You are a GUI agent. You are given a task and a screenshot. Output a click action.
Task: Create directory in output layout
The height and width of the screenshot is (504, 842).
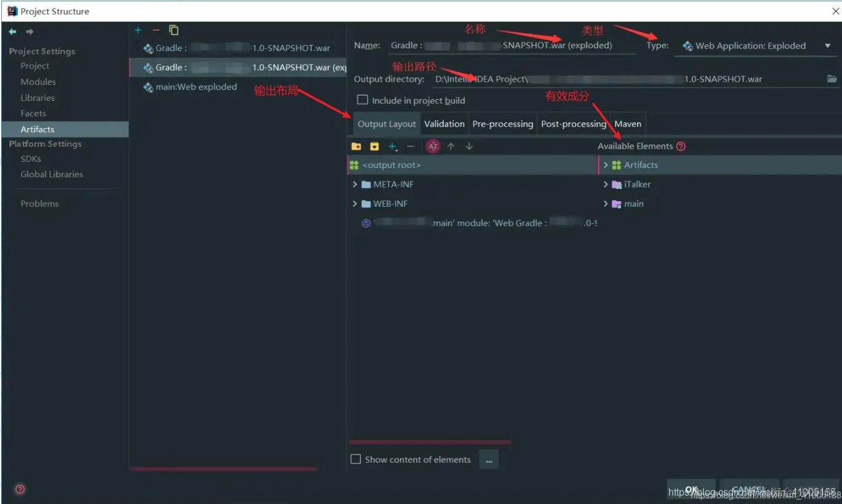pos(356,146)
